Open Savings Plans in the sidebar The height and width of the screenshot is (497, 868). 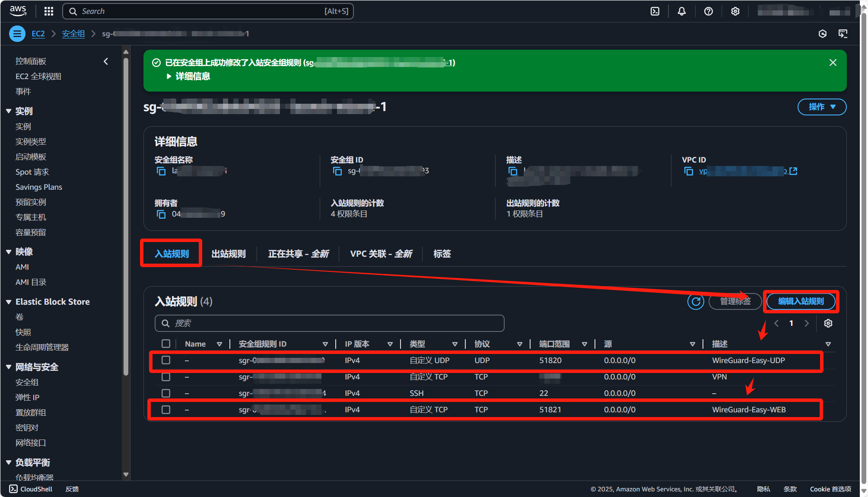38,187
